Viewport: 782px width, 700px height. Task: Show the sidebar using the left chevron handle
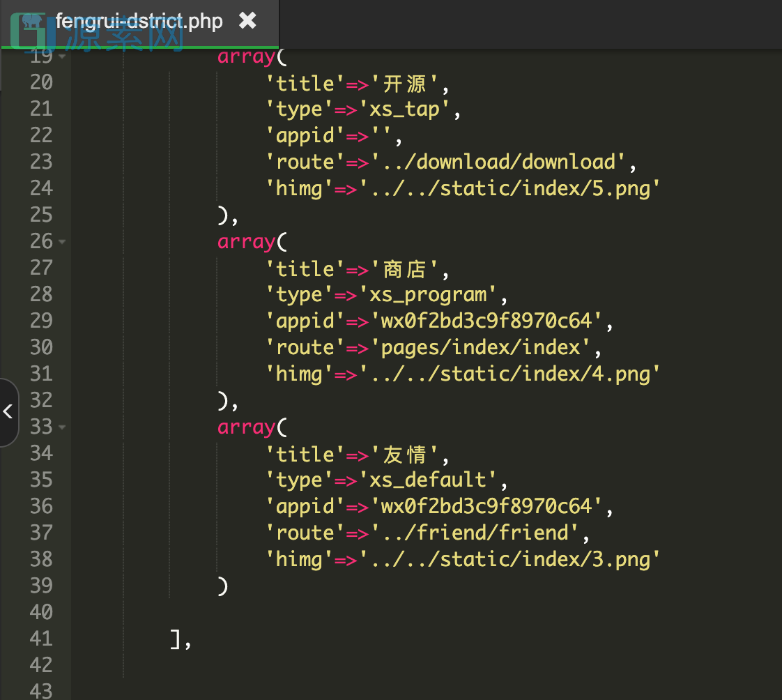coord(8,411)
